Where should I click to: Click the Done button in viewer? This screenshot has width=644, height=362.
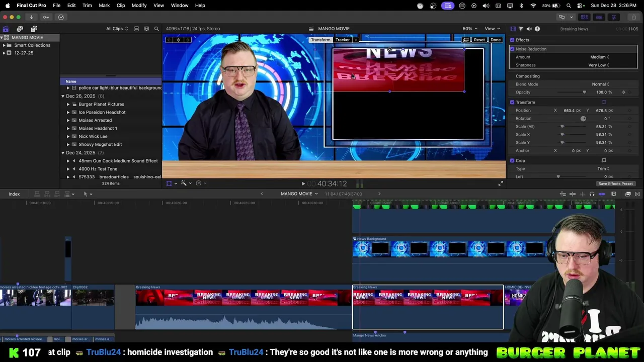tap(496, 40)
